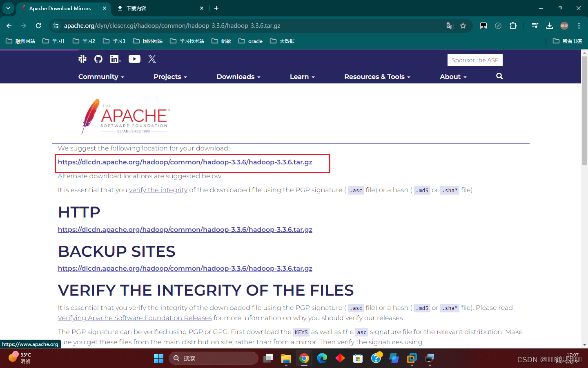This screenshot has width=588, height=368.
Task: Open the weather widget showing 33°C
Action: (x=20, y=358)
